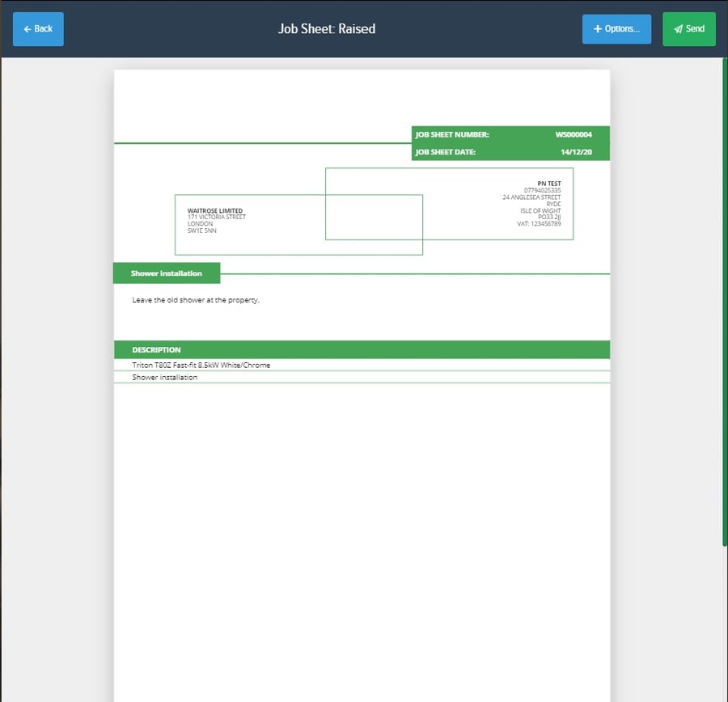Click the green Send button
Viewport: 728px width, 702px height.
689,29
